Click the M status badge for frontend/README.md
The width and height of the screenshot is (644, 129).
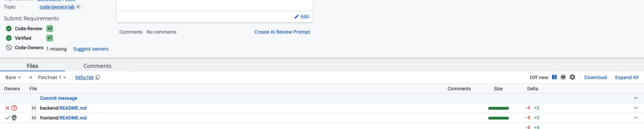pos(34,118)
